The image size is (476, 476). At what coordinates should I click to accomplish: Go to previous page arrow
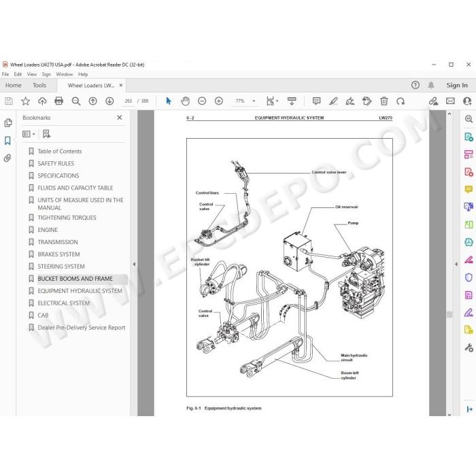[92, 101]
